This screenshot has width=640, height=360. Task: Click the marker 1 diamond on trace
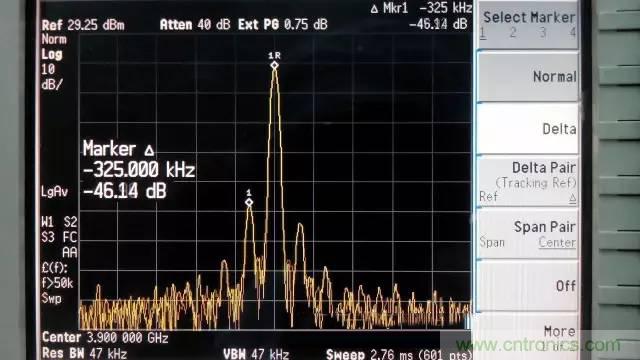pyautogui.click(x=249, y=202)
